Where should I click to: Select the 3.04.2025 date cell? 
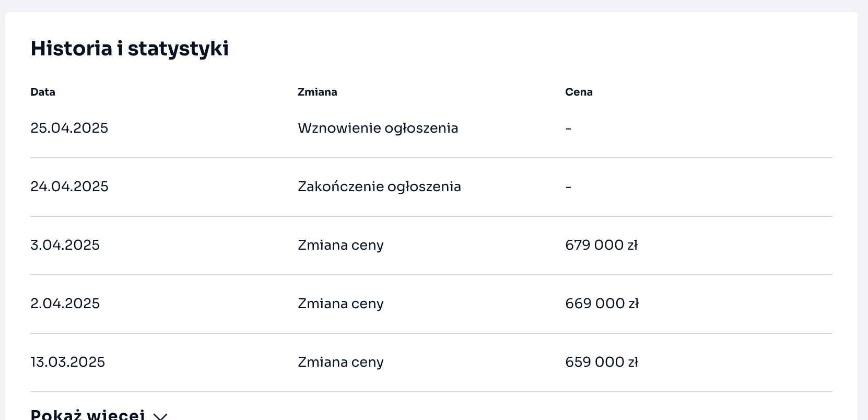point(65,245)
